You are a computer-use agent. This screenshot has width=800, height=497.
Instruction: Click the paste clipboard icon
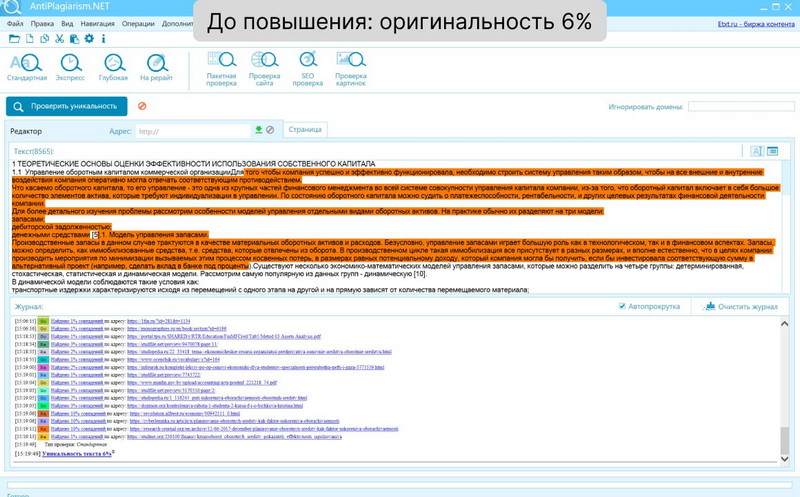(x=74, y=39)
